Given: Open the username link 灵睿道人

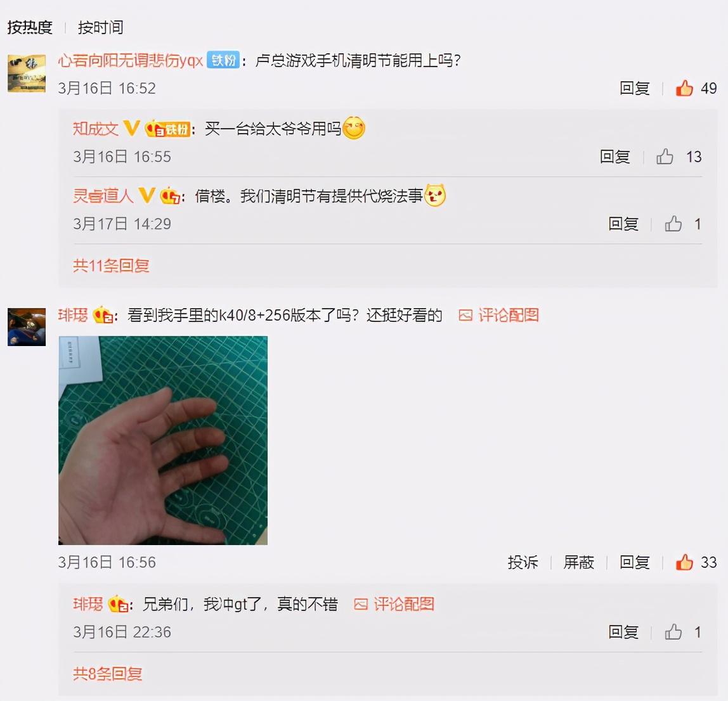Looking at the screenshot, I should click(103, 195).
